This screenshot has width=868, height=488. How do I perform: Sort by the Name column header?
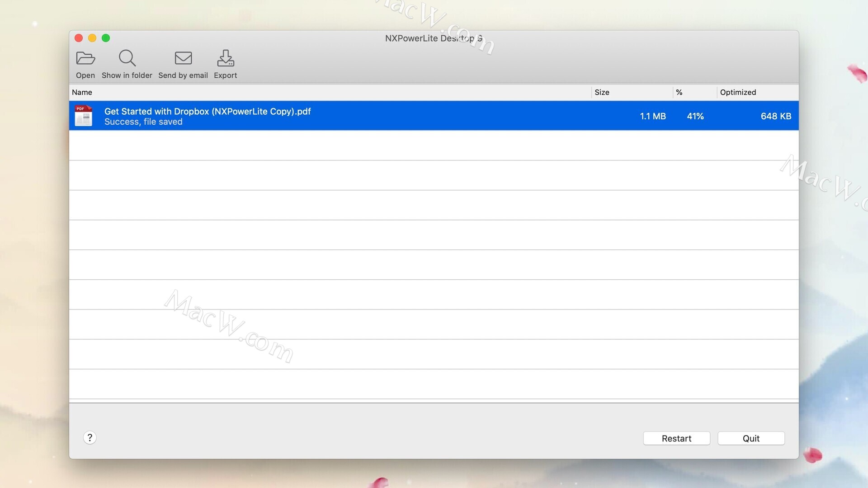330,92
